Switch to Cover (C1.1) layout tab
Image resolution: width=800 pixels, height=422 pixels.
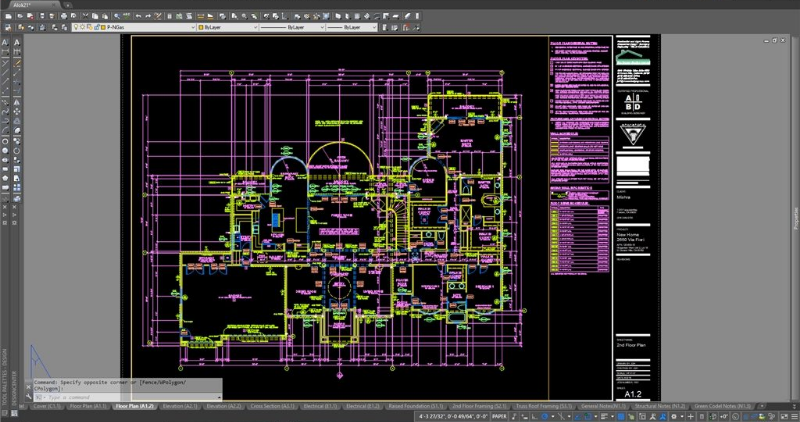click(x=47, y=406)
